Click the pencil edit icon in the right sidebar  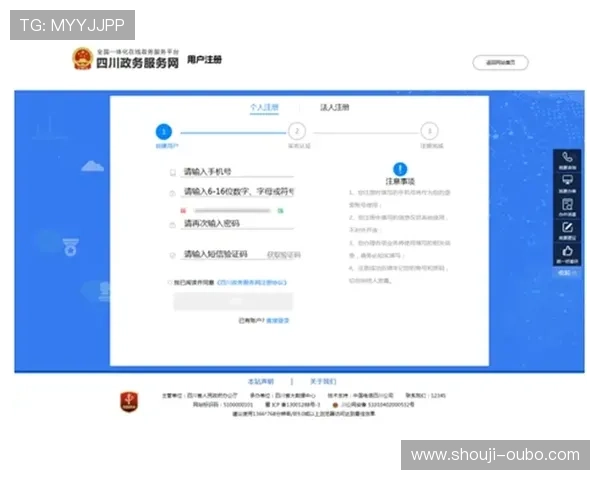click(567, 227)
